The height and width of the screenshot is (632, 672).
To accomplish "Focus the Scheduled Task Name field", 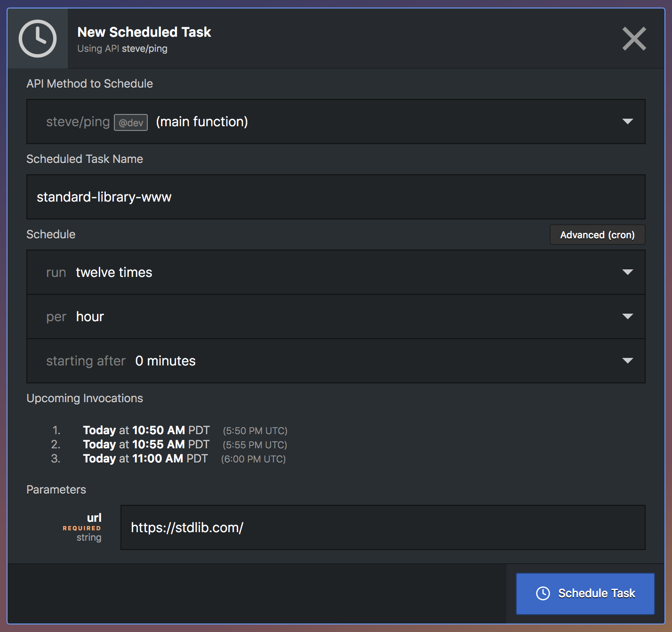I will point(336,197).
